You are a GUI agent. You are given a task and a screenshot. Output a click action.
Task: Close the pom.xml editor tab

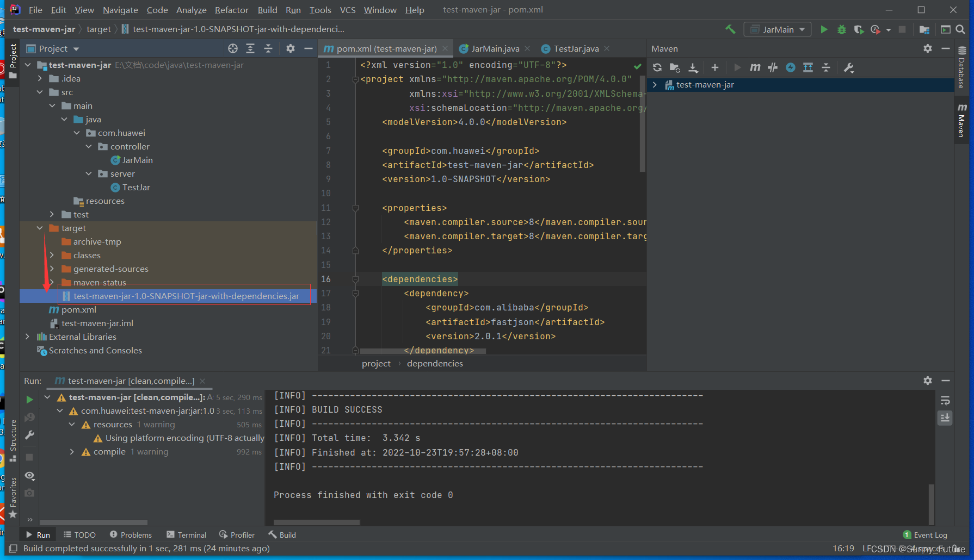pyautogui.click(x=445, y=48)
